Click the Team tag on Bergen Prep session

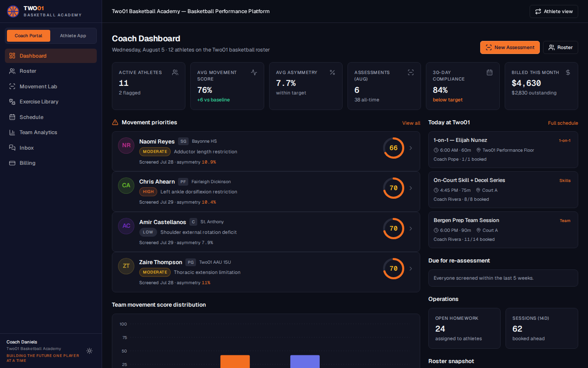565,221
